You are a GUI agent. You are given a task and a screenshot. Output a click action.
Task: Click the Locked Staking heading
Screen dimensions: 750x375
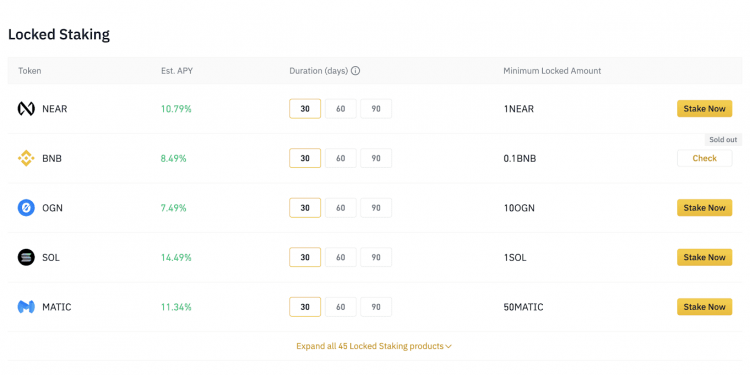pos(59,34)
